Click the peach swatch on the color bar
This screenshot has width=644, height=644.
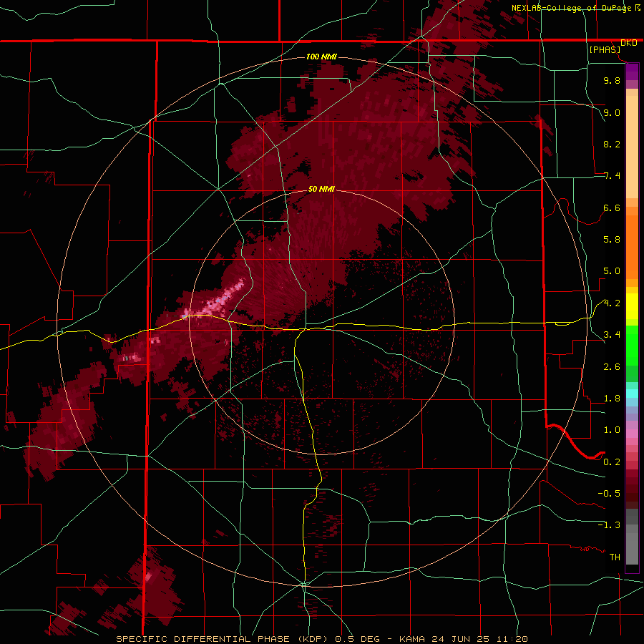coord(632,147)
